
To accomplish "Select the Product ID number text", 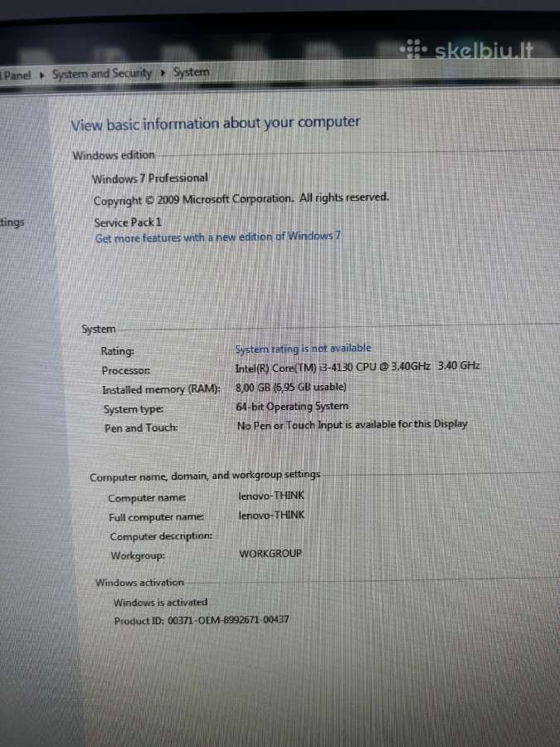I will pyautogui.click(x=202, y=620).
